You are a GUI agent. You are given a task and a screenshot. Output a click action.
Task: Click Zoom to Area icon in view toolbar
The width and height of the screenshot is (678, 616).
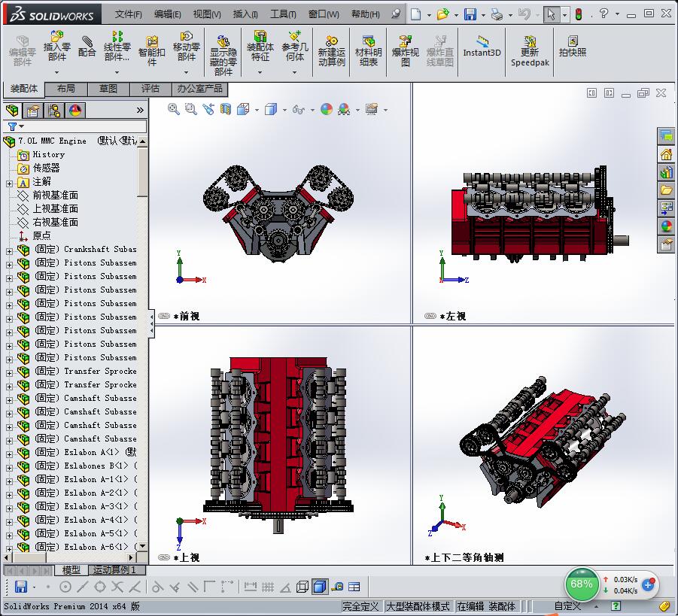pos(190,109)
